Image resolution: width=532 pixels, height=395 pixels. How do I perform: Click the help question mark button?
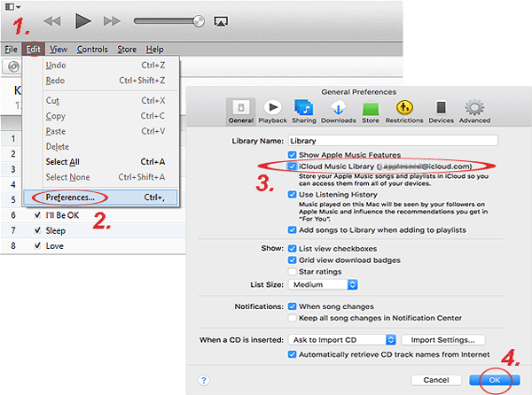pos(204,380)
